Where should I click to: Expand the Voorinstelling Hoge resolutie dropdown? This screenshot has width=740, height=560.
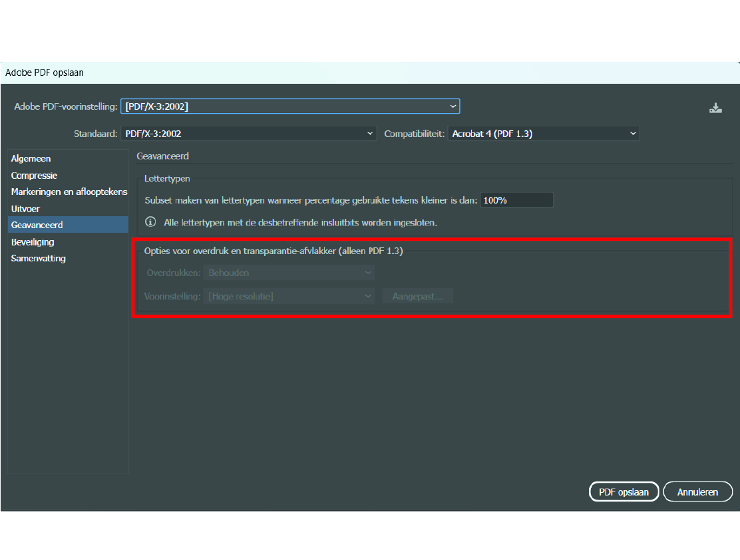[x=289, y=297]
